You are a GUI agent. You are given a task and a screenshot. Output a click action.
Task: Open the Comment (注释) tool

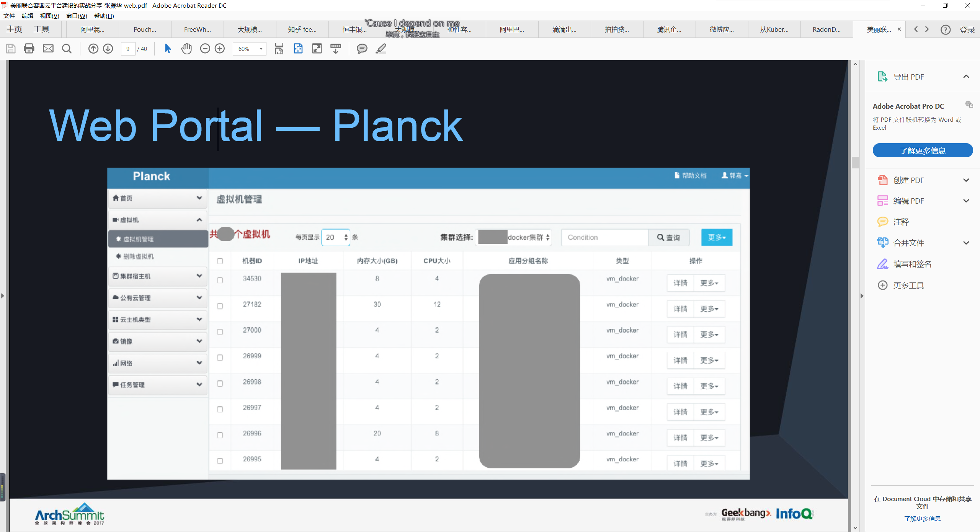click(893, 222)
